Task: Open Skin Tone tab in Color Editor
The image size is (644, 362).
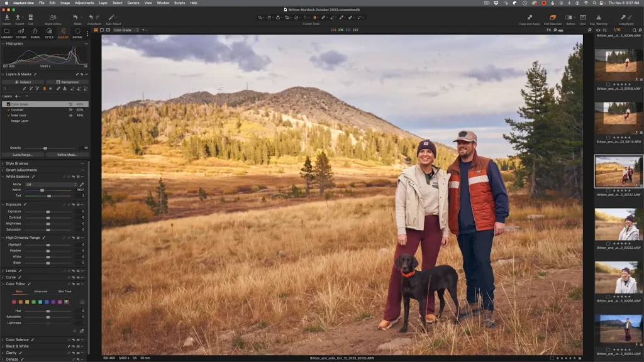Action: (x=65, y=292)
